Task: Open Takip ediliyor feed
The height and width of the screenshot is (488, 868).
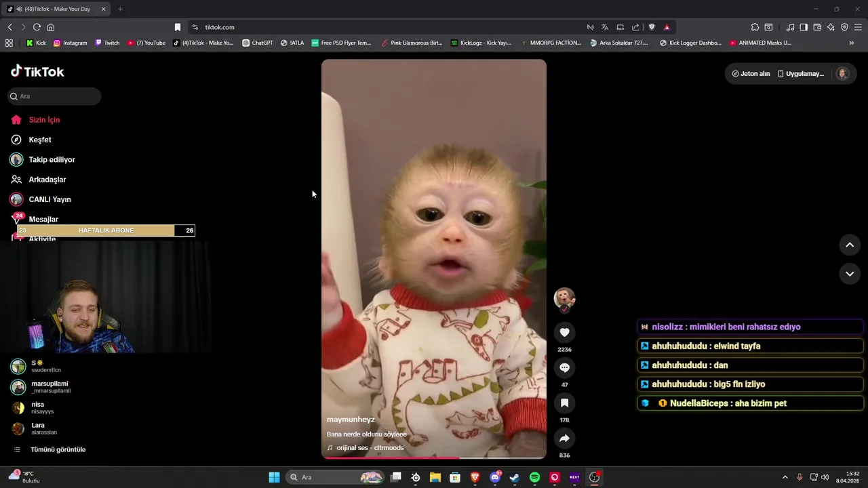Action: tap(52, 160)
